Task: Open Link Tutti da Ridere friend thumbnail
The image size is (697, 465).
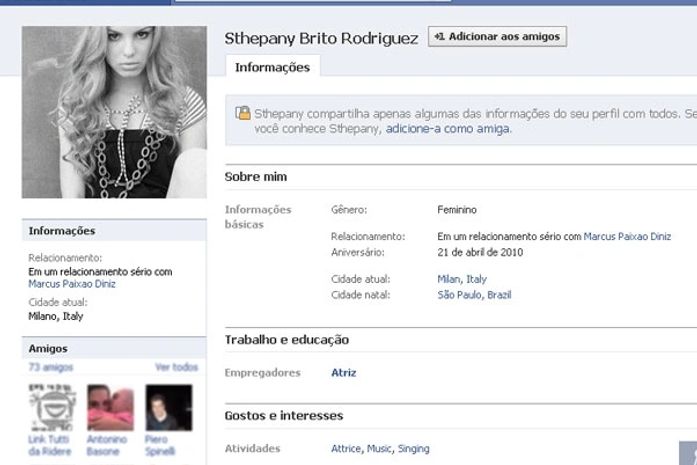Action: [x=52, y=407]
